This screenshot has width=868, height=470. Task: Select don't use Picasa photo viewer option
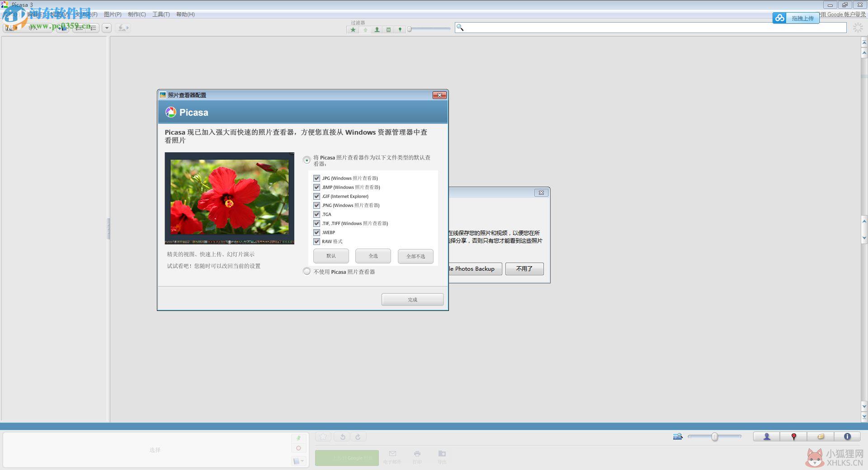click(307, 272)
